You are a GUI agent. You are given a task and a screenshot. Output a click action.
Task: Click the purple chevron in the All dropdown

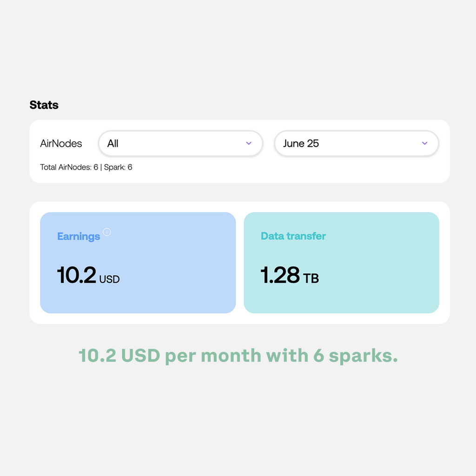click(x=249, y=143)
